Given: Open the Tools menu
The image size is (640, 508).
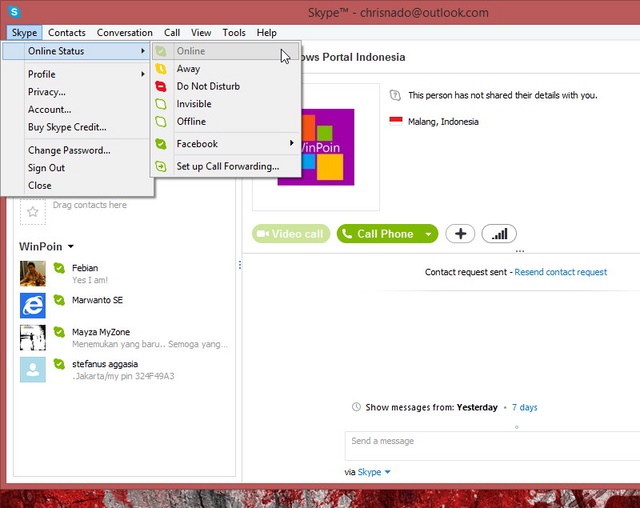Looking at the screenshot, I should [233, 33].
